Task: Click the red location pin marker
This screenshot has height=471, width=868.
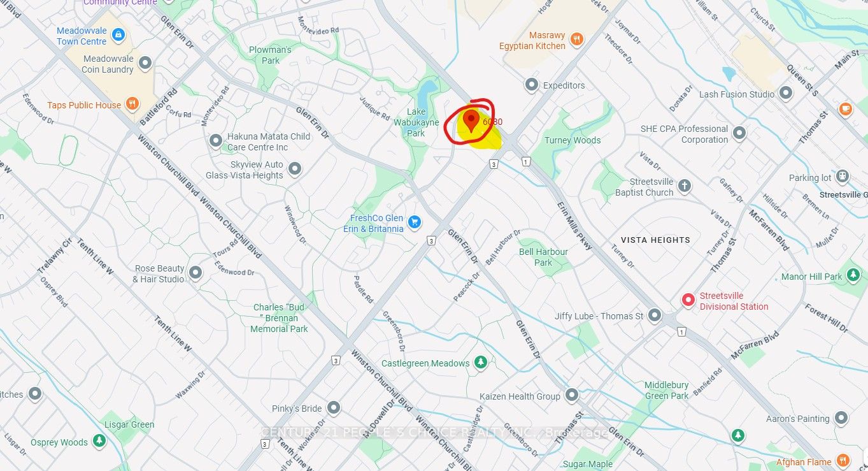Action: pyautogui.click(x=471, y=121)
